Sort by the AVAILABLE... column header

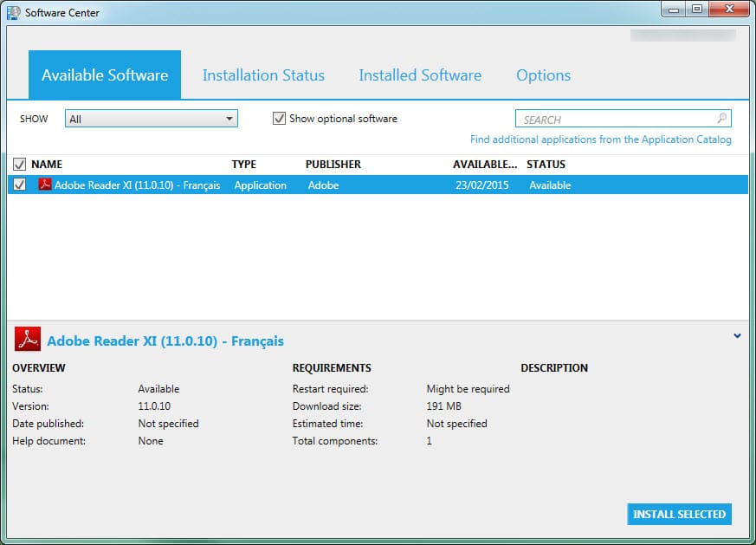[485, 165]
